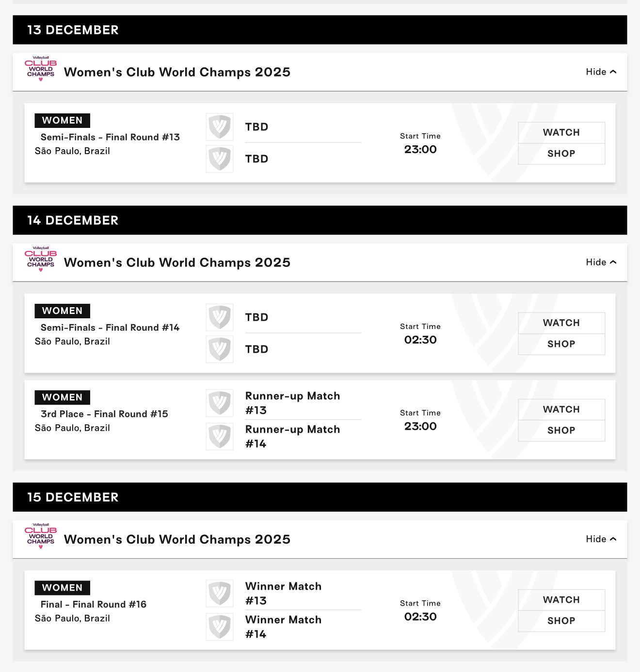Click Runner-up Match #13 team shield icon

220,403
